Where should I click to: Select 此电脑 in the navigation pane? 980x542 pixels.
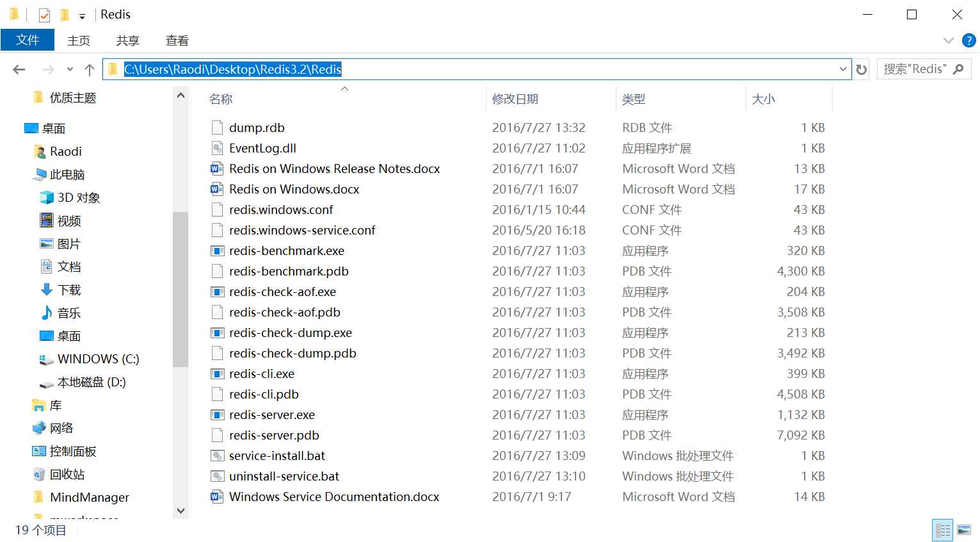(58, 174)
